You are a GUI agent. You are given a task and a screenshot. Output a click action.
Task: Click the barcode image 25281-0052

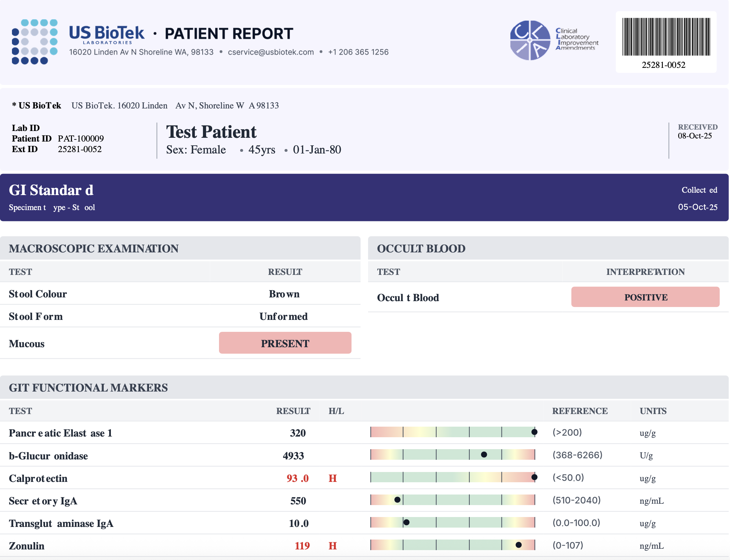[666, 37]
